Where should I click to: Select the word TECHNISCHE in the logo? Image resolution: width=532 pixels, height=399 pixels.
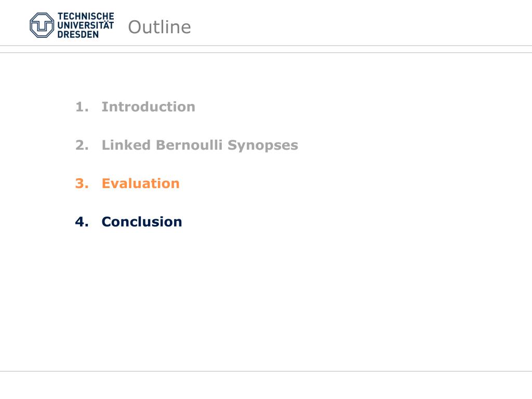point(86,16)
